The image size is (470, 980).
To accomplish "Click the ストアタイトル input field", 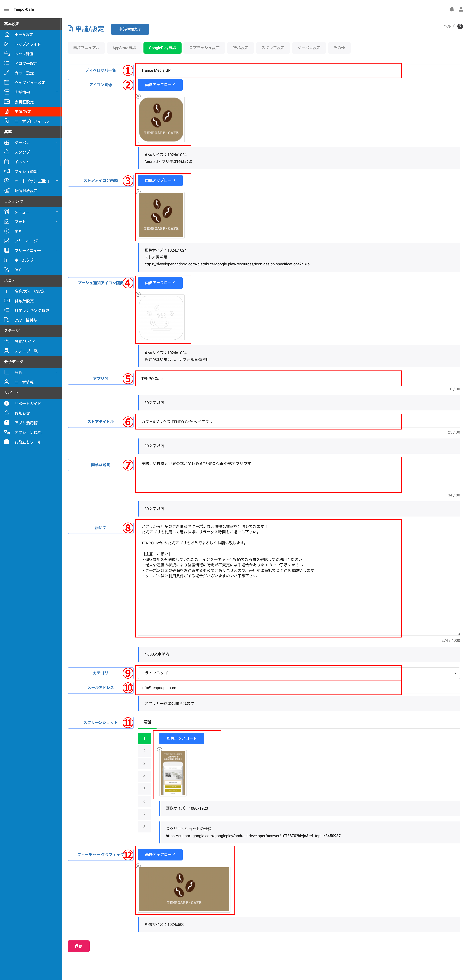I will (299, 422).
